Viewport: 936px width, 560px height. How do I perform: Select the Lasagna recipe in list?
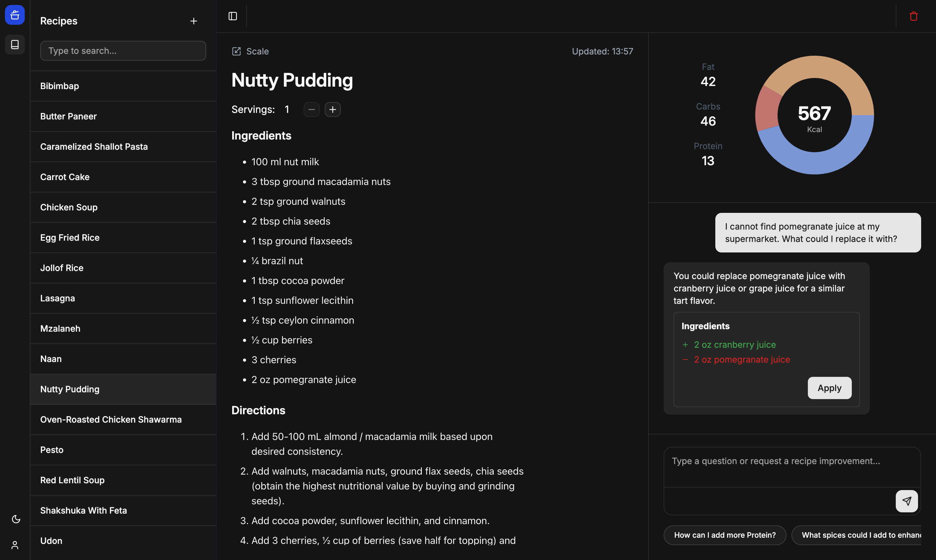(57, 299)
